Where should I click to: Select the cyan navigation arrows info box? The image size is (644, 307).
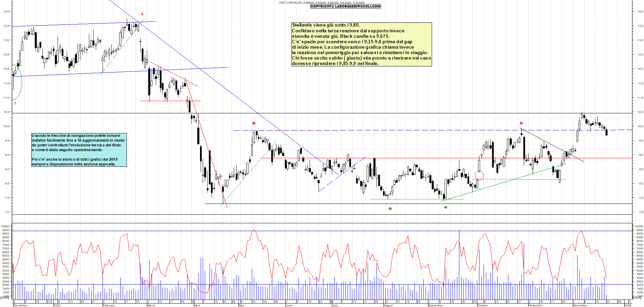tap(79, 150)
